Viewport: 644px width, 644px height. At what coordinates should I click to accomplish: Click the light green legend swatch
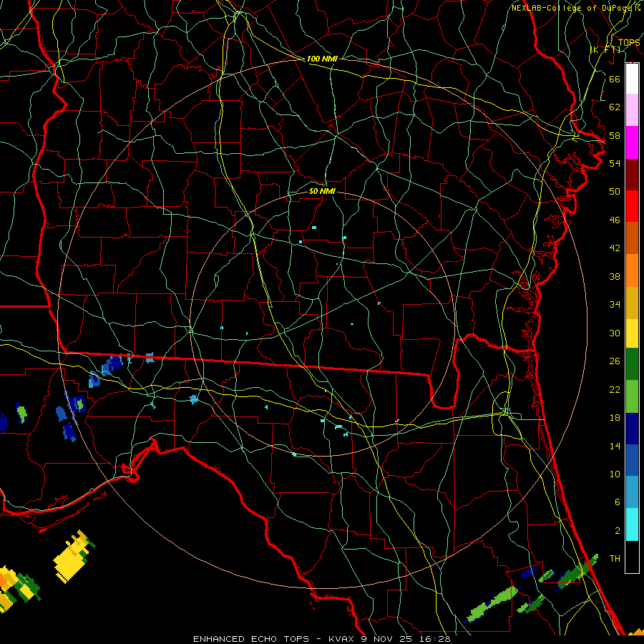tap(632, 396)
